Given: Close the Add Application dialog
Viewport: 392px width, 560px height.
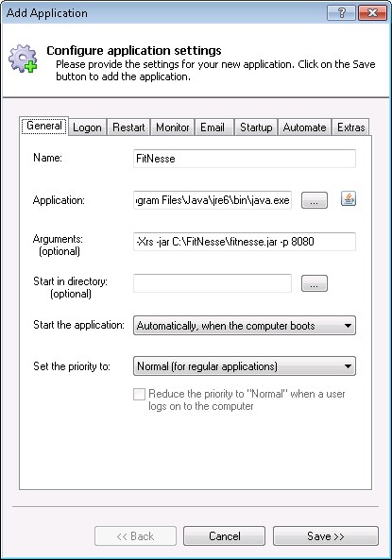Looking at the screenshot, I should pyautogui.click(x=372, y=13).
